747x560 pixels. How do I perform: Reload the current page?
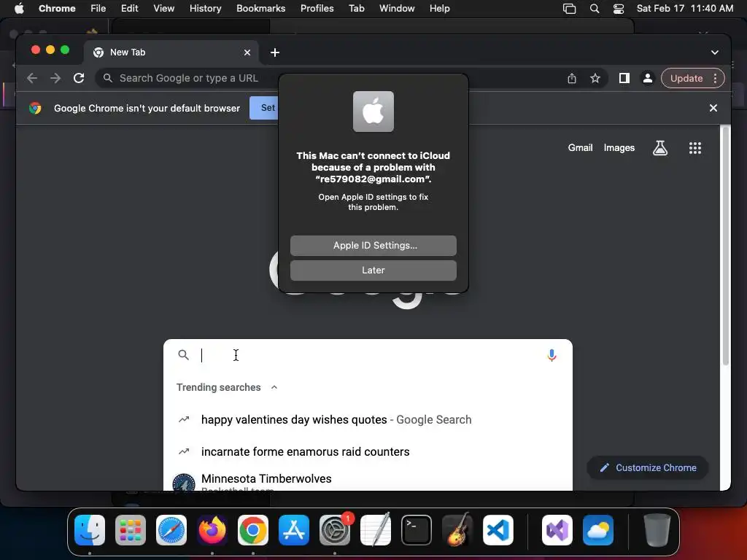[x=79, y=78]
